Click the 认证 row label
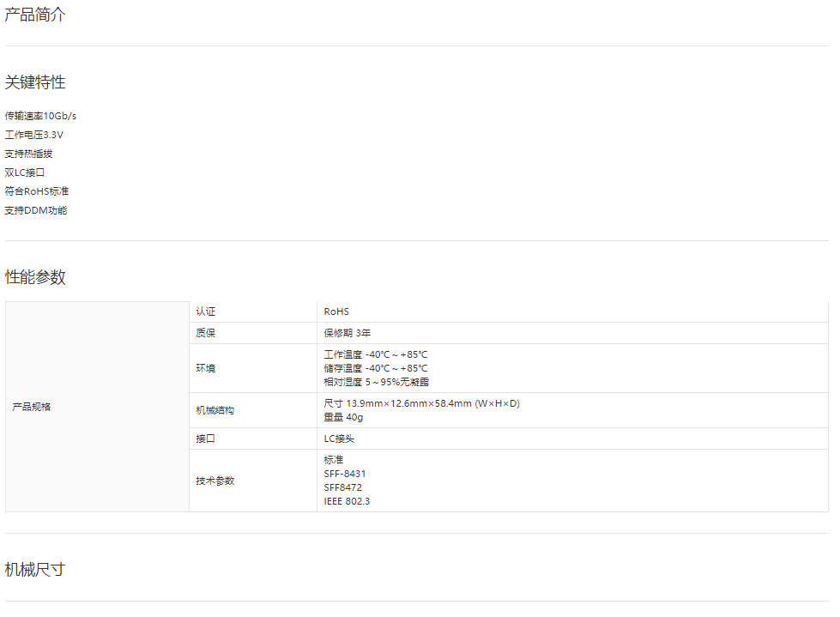This screenshot has width=840, height=617. tap(205, 312)
